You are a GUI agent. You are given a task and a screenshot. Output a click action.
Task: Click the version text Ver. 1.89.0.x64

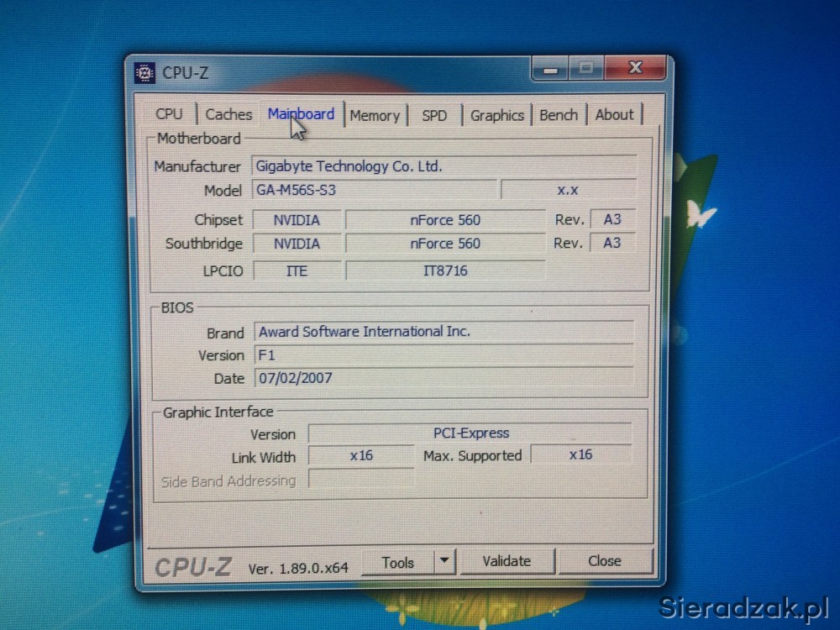point(298,568)
